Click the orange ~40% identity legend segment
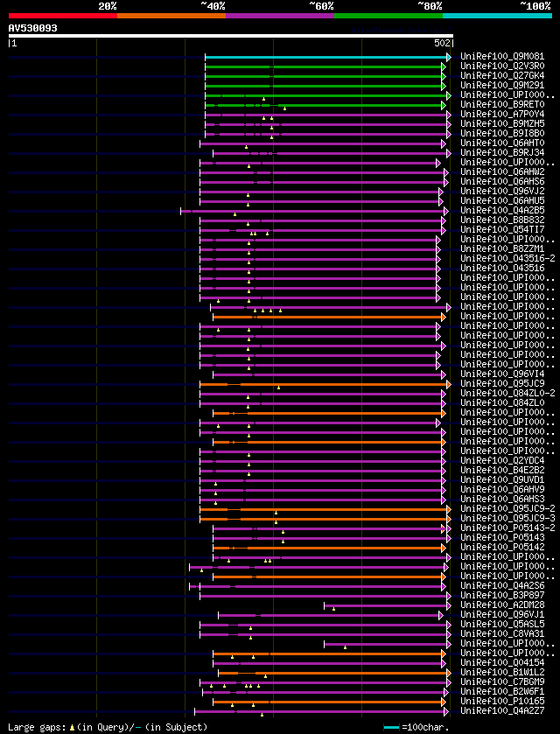 (x=171, y=16)
